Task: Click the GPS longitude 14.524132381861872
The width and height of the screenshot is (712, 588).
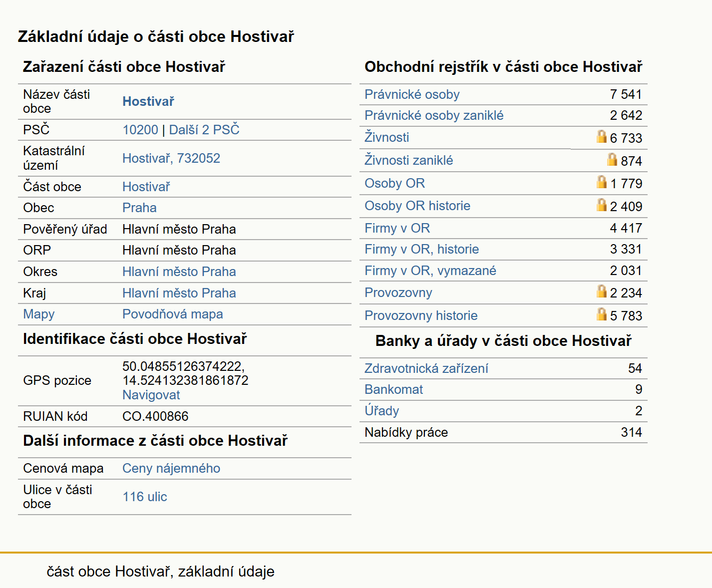Action: coord(185,380)
